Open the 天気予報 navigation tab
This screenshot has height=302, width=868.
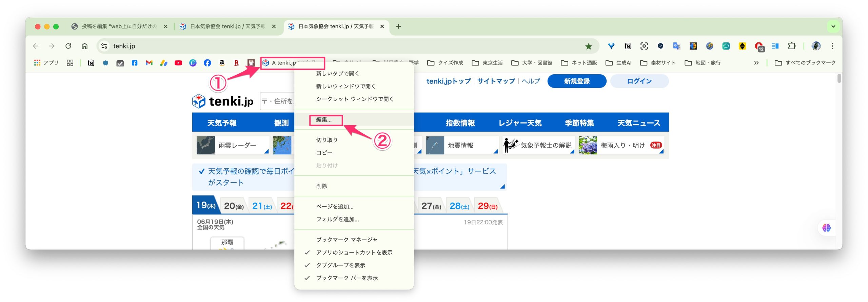click(x=222, y=123)
